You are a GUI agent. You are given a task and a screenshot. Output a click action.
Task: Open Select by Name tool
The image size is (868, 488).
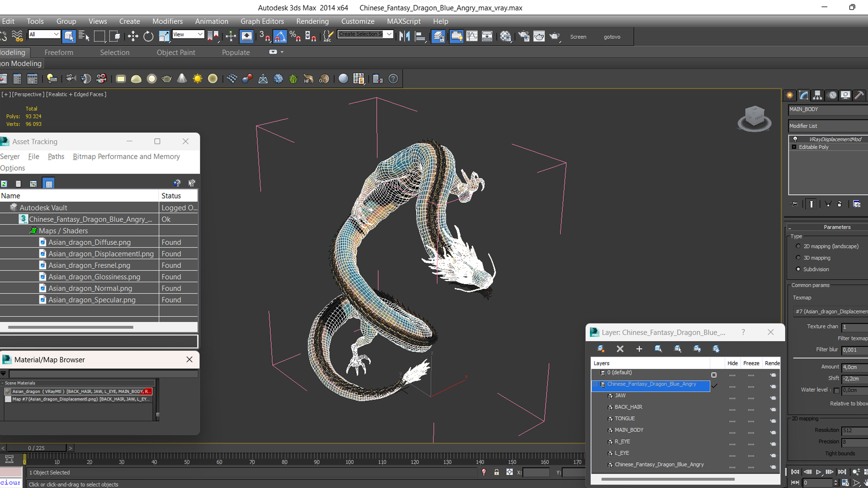tap(84, 36)
